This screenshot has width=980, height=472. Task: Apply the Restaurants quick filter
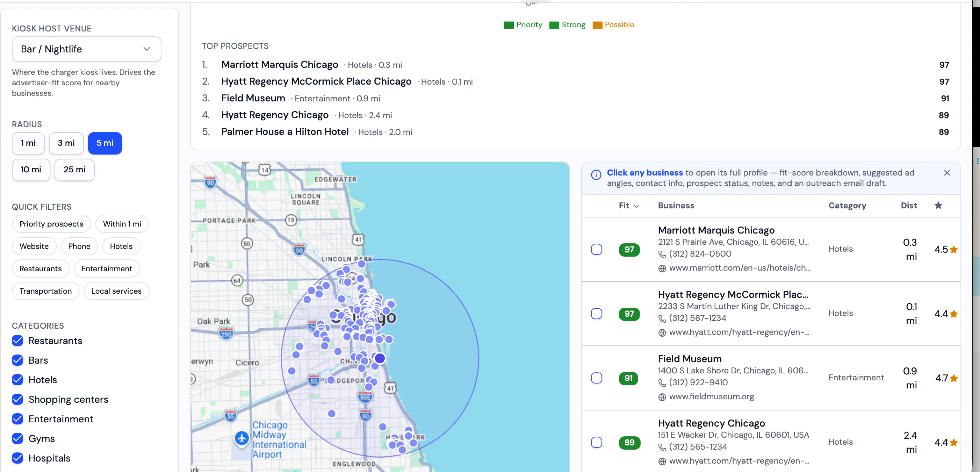click(x=41, y=269)
